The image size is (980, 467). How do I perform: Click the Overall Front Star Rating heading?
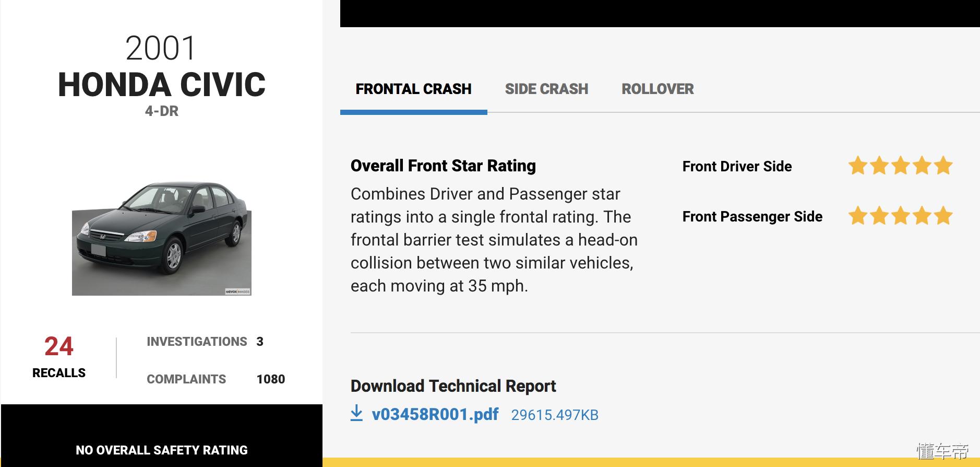pyautogui.click(x=443, y=166)
